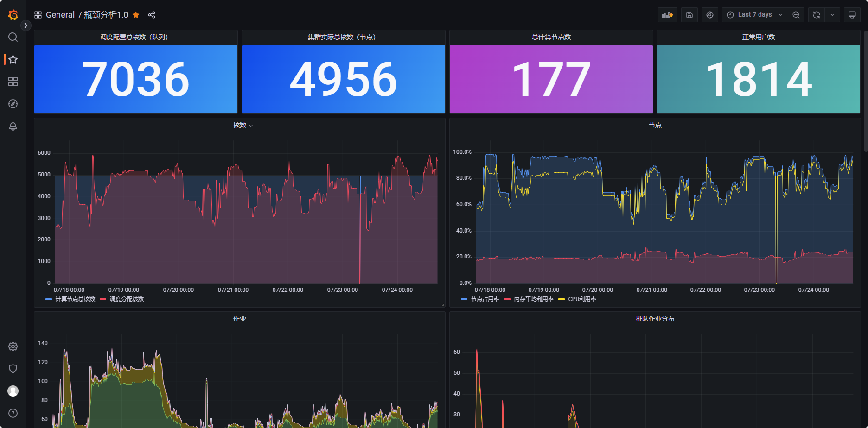Open the Grafana home logo
Screen dimensions: 868x428
point(13,15)
